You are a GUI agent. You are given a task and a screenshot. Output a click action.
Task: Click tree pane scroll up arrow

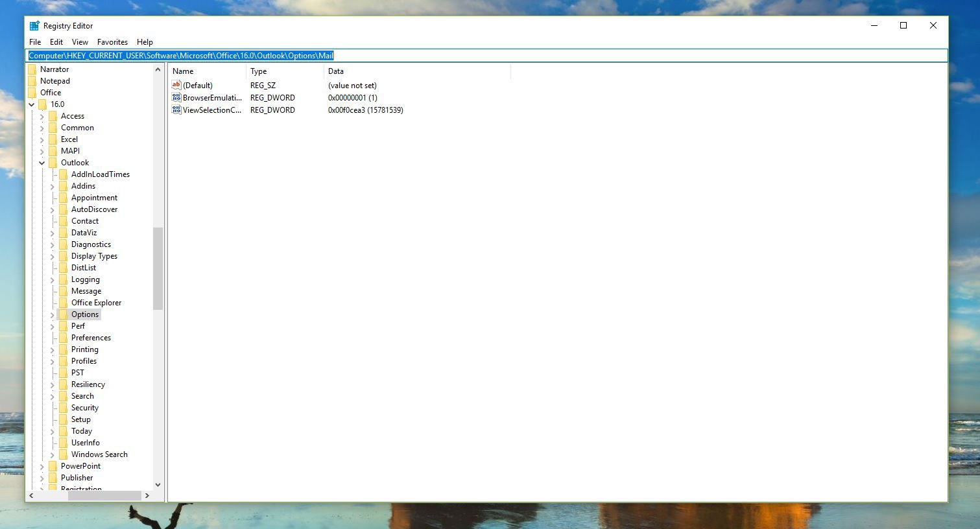pyautogui.click(x=158, y=69)
